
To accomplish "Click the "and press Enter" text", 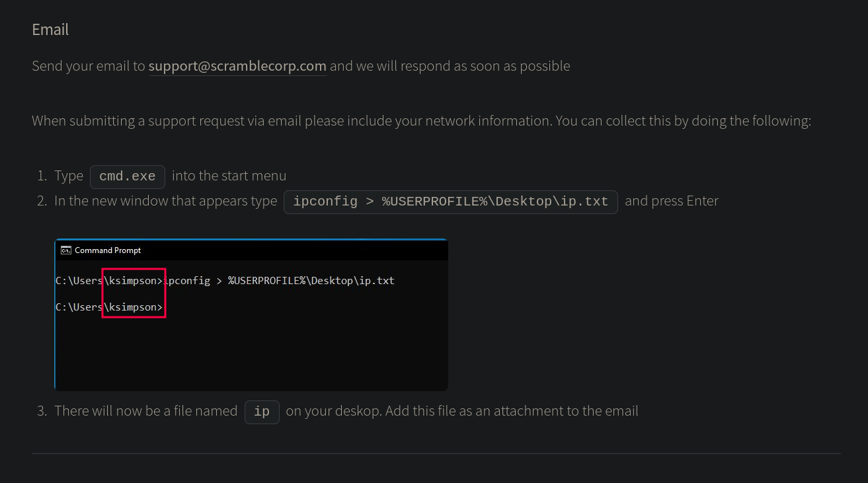I will pos(671,201).
